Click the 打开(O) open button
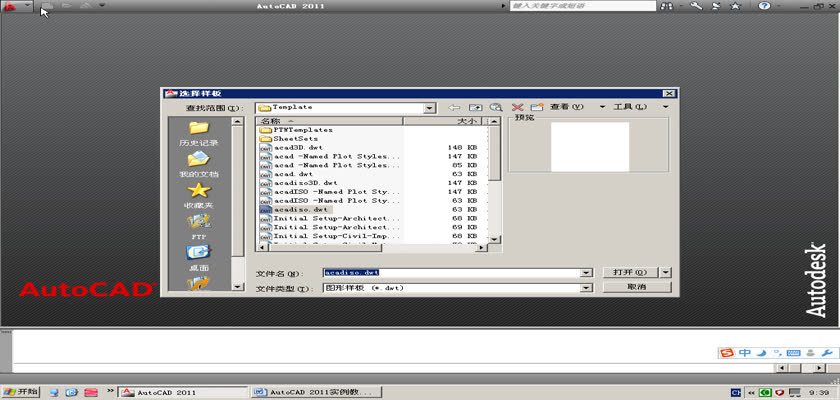This screenshot has height=400, width=840. (x=630, y=273)
